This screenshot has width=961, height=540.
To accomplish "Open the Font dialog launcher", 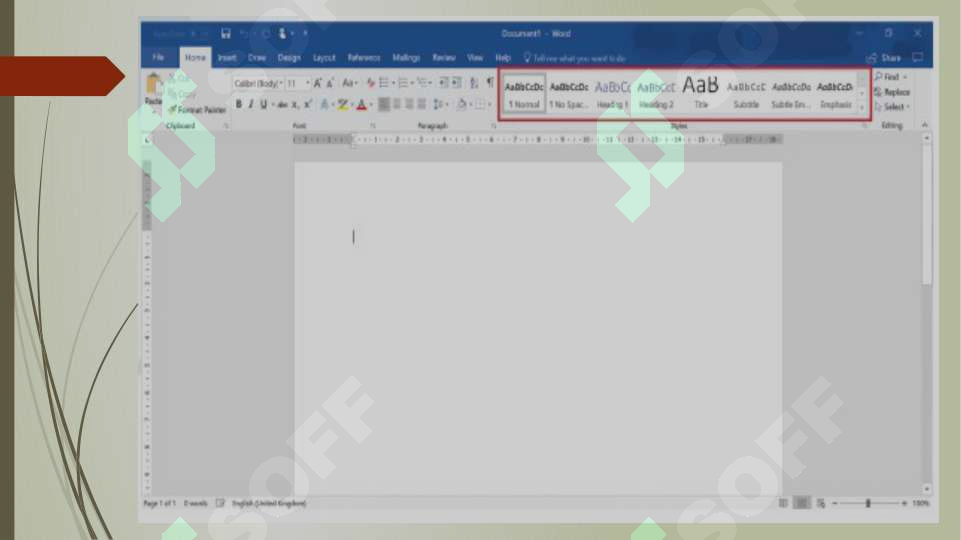I will coord(372,126).
